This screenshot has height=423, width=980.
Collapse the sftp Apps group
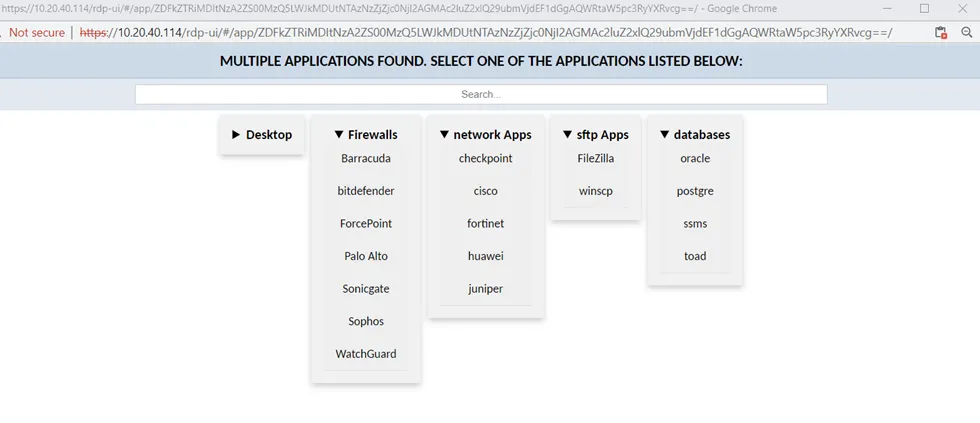[x=596, y=134]
